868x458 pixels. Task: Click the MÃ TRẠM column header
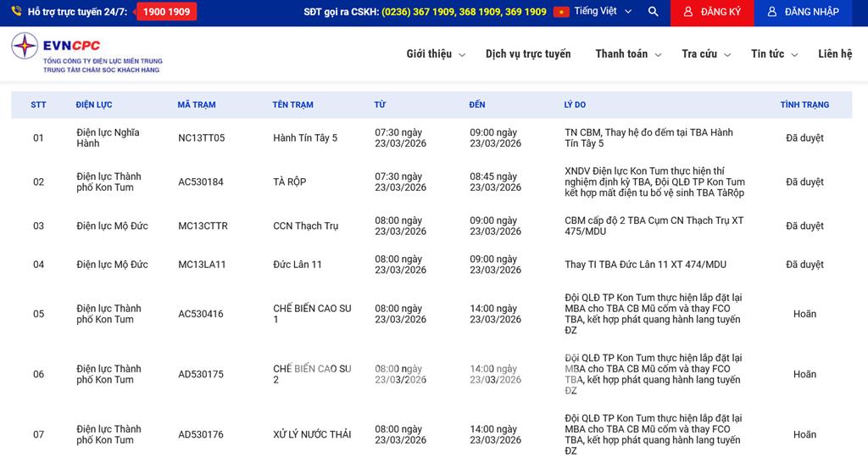(x=197, y=104)
